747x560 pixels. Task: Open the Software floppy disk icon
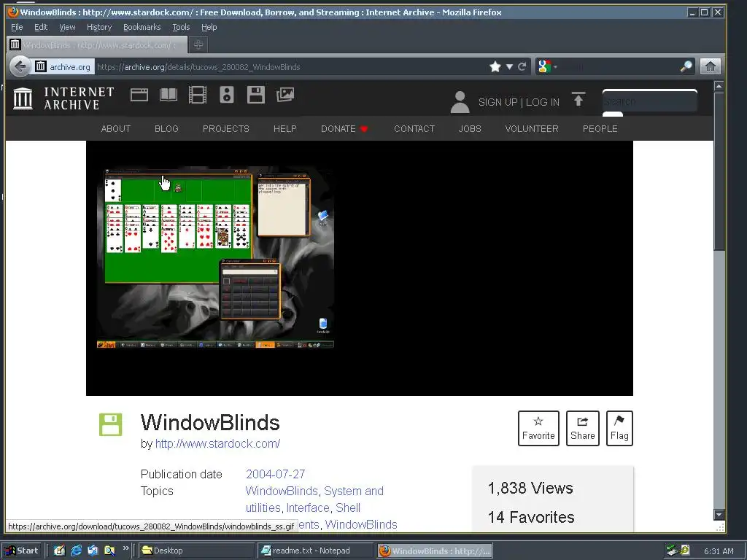[256, 95]
